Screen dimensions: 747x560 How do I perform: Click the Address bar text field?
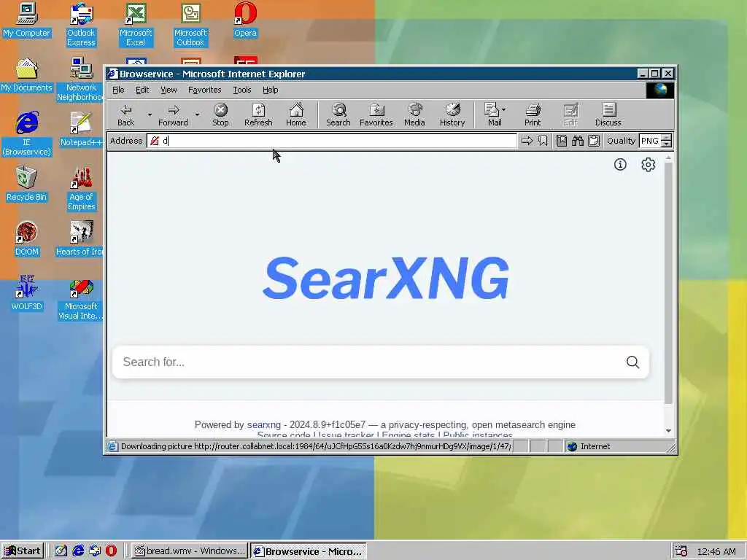332,141
